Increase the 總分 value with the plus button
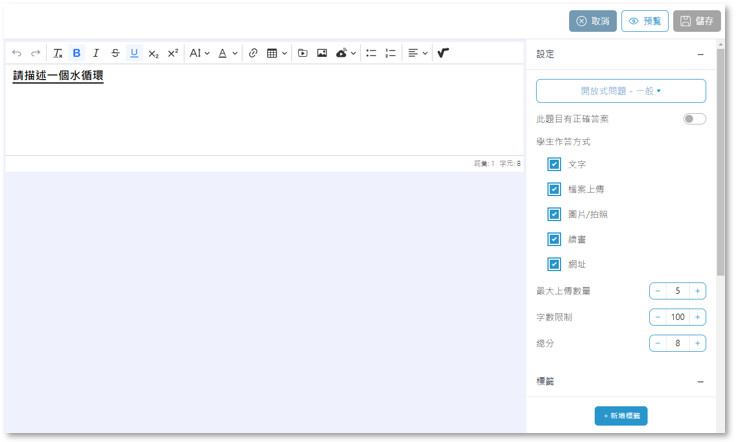 (x=697, y=343)
